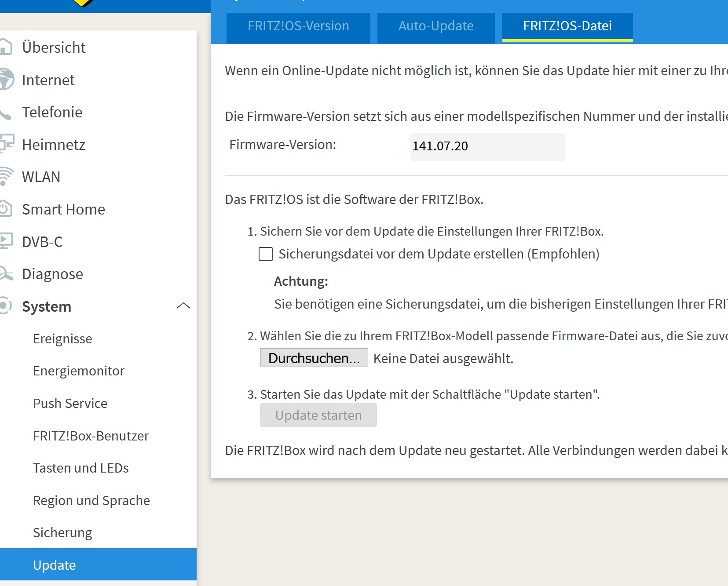The width and height of the screenshot is (728, 586).
Task: Select Update in the System submenu
Action: (98, 564)
